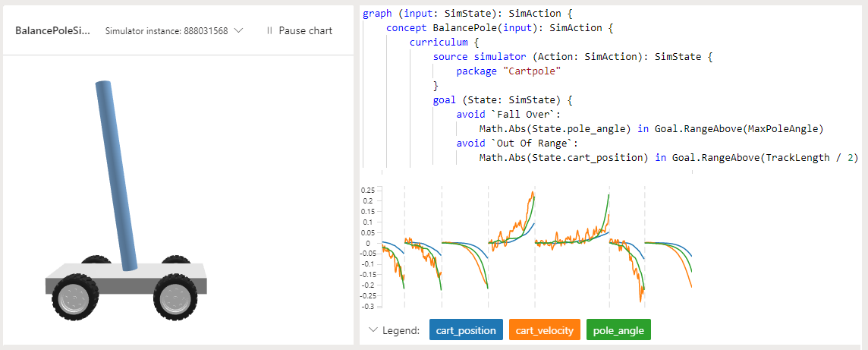Image resolution: width=868 pixels, height=350 pixels.
Task: Toggle the pole_angle legend series
Action: (618, 330)
